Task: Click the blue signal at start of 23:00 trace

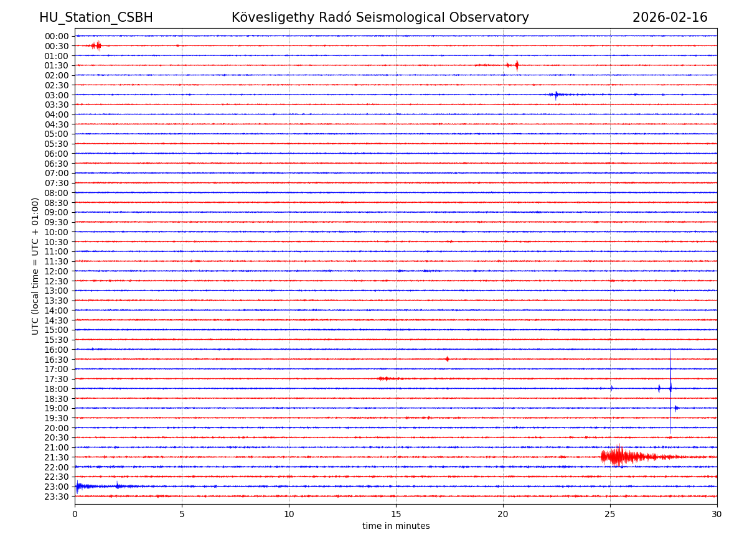Action: click(78, 487)
